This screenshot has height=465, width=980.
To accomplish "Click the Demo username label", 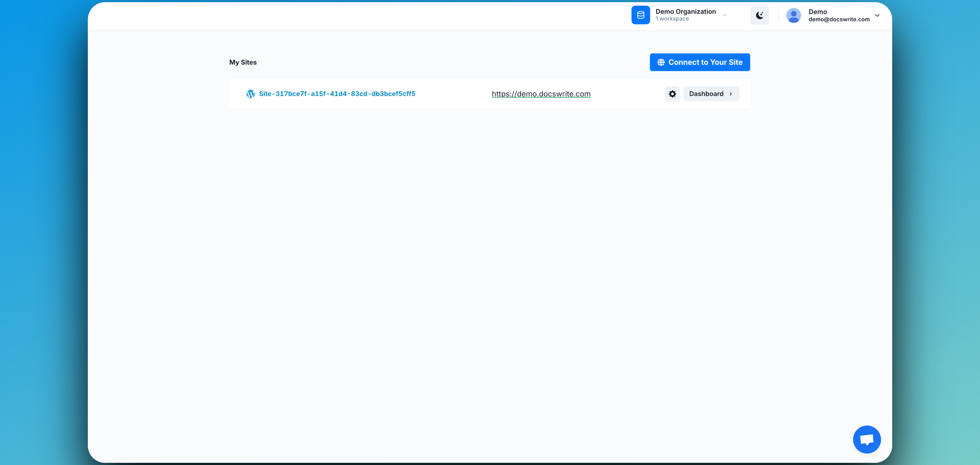I will [x=818, y=12].
